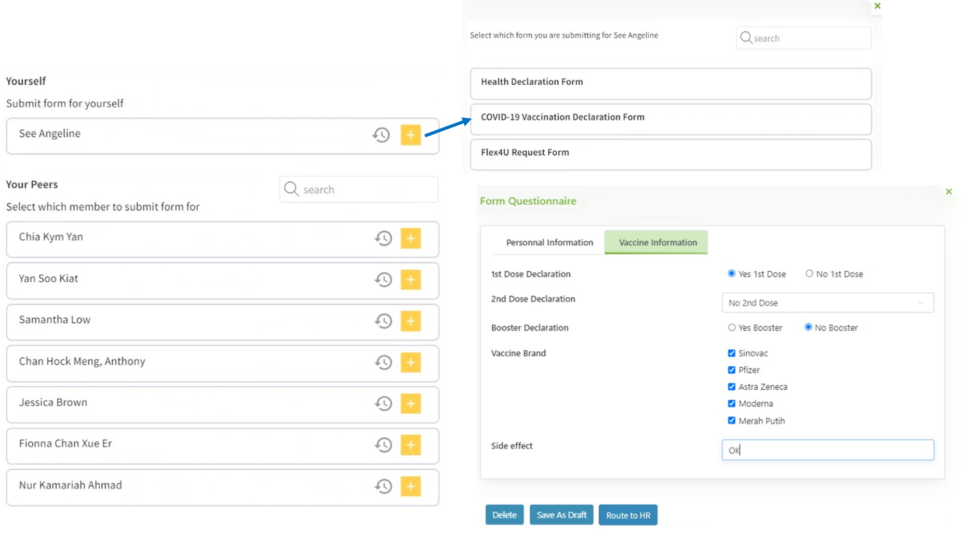Open submission history for Samantha Low
This screenshot has height=539, width=980.
coord(383,321)
